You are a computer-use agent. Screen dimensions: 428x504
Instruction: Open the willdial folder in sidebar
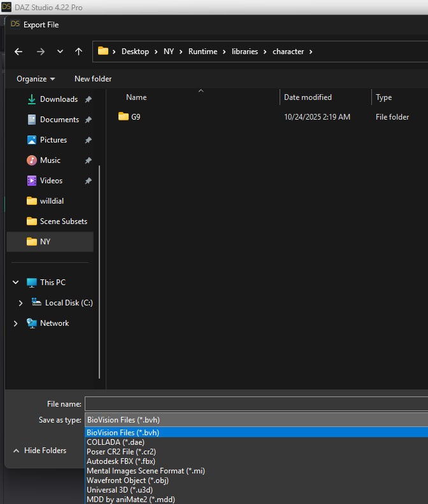pos(52,201)
